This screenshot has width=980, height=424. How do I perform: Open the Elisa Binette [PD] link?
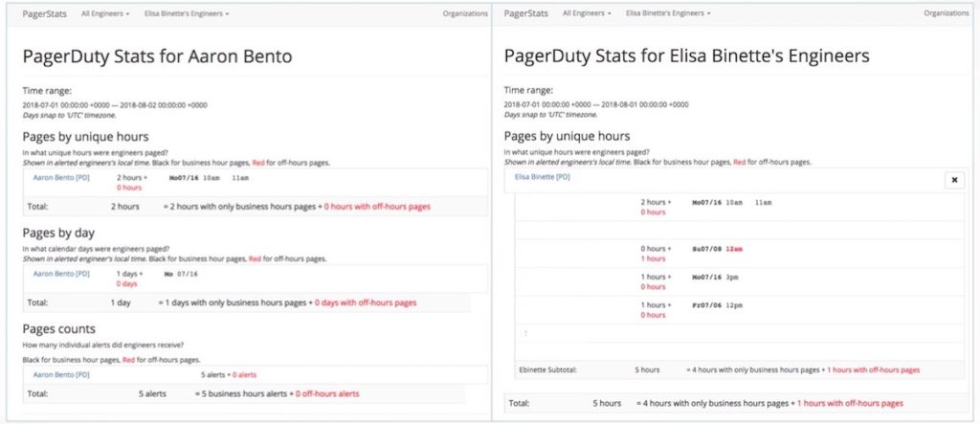542,177
